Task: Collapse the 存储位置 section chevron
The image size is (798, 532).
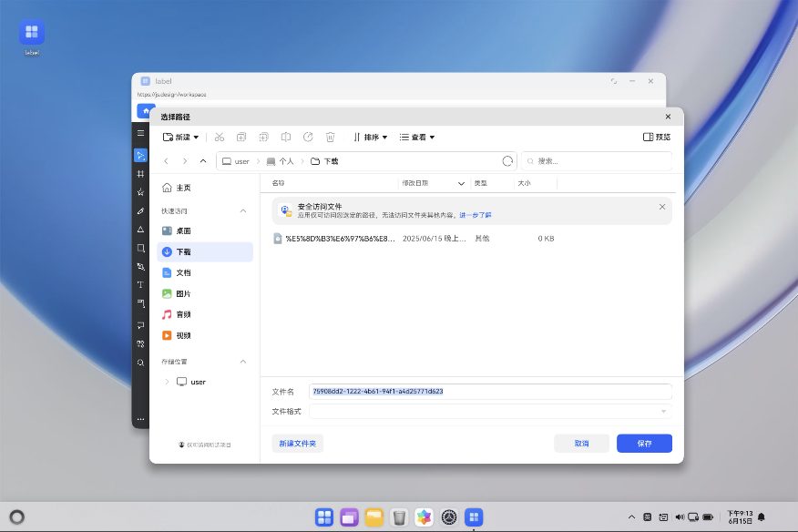Action: (x=243, y=362)
